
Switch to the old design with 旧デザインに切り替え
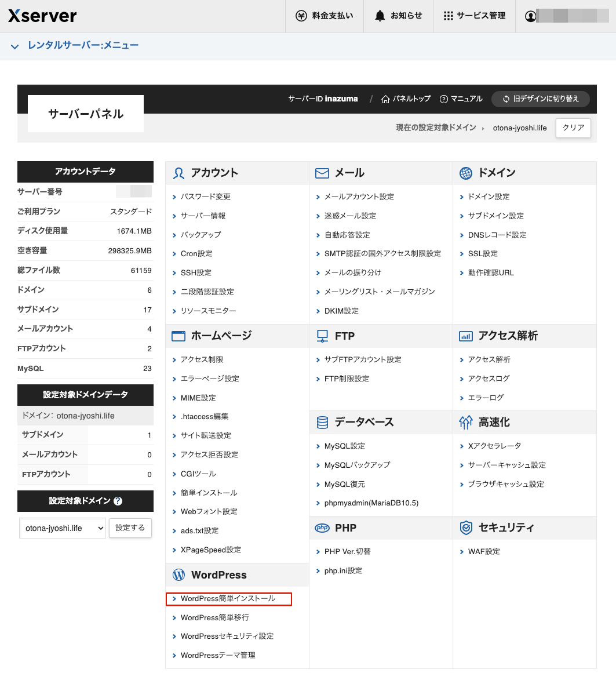coord(540,99)
